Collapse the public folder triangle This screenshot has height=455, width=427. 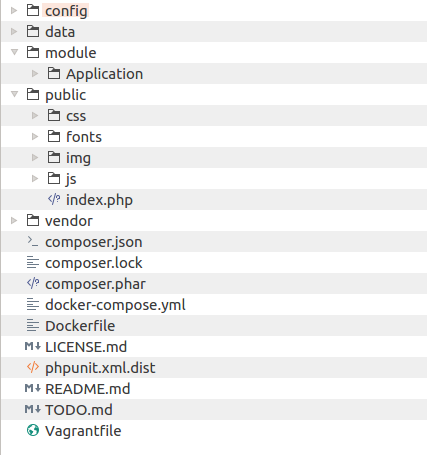pos(14,94)
